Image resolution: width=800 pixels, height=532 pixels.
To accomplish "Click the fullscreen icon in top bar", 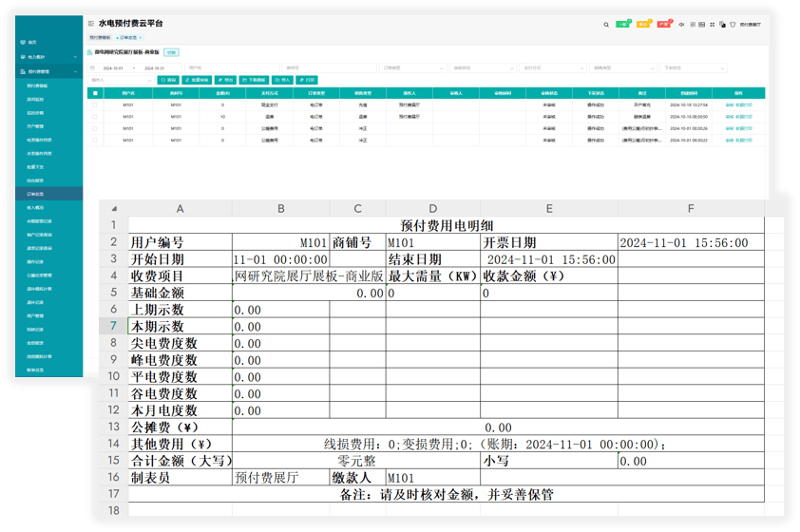I will point(713,25).
